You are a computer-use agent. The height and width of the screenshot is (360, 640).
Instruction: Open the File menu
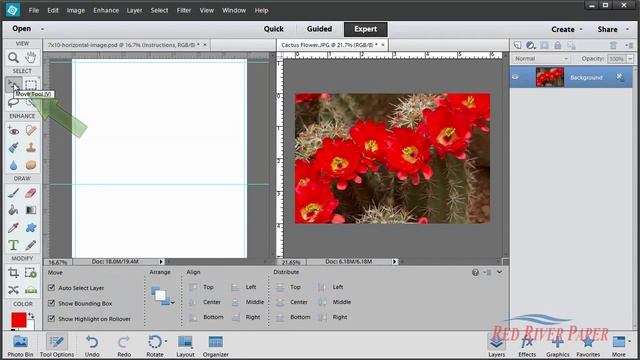[x=33, y=10]
